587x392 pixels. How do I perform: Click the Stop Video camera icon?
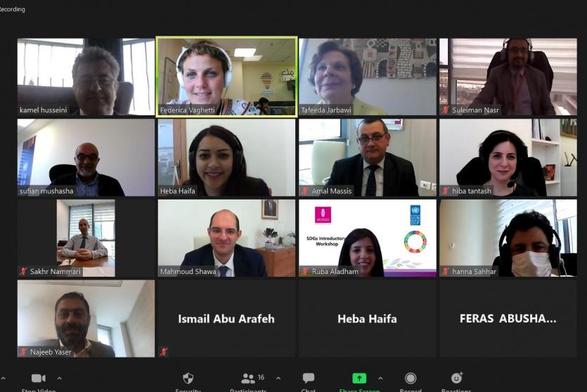38,378
